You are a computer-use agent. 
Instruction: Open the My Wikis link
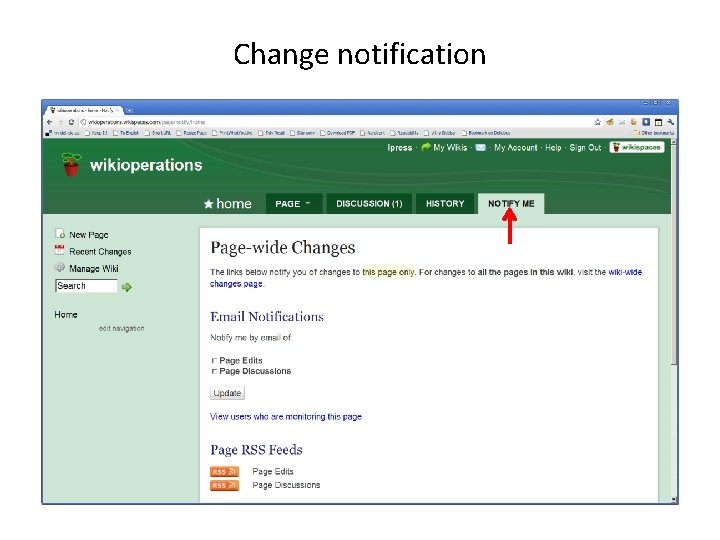tap(450, 147)
